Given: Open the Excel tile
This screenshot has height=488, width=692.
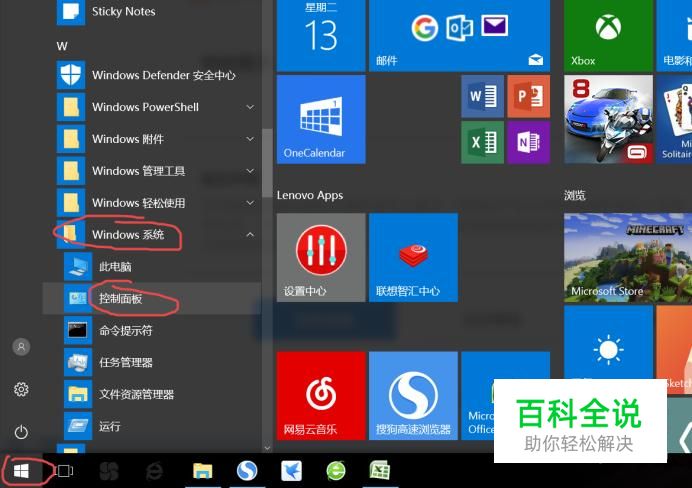Looking at the screenshot, I should 482,143.
